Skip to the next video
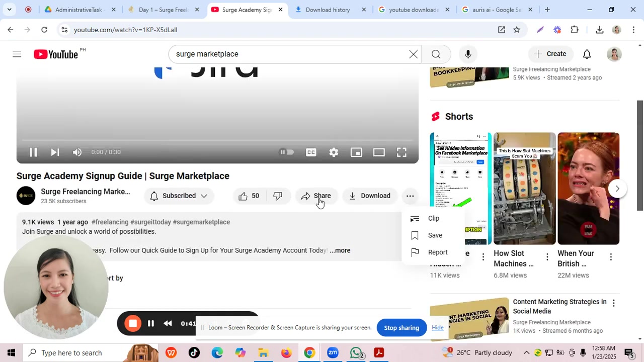 55,152
